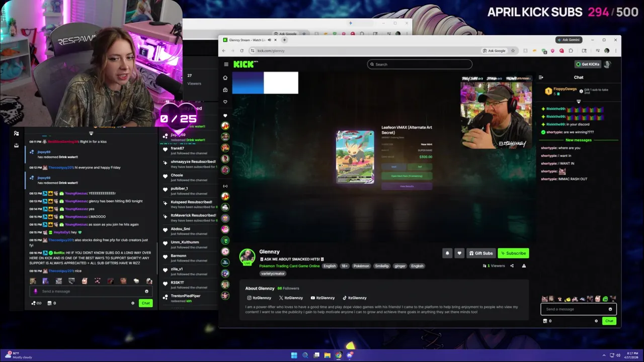Click View Results button in stream
This screenshot has width=644, height=362.
pos(407,186)
